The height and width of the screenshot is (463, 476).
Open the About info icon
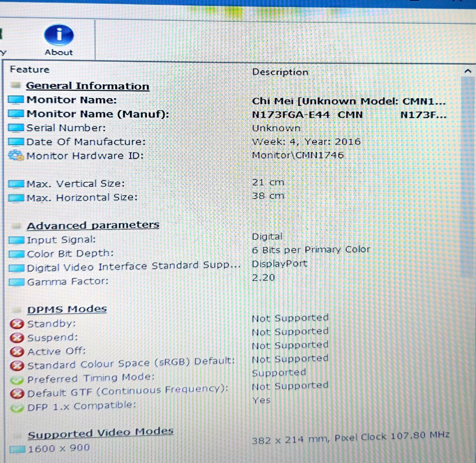(x=59, y=35)
